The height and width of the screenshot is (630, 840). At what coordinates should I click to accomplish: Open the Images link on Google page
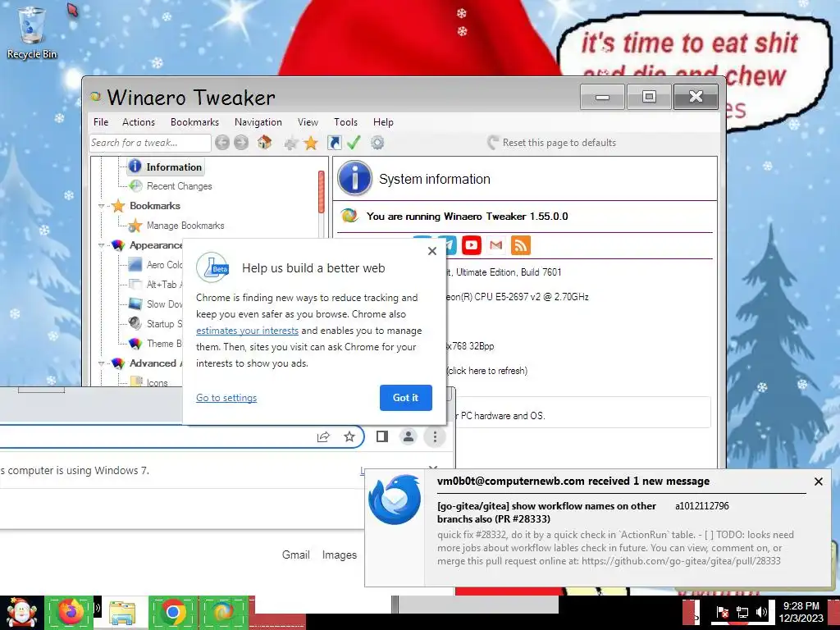(339, 555)
